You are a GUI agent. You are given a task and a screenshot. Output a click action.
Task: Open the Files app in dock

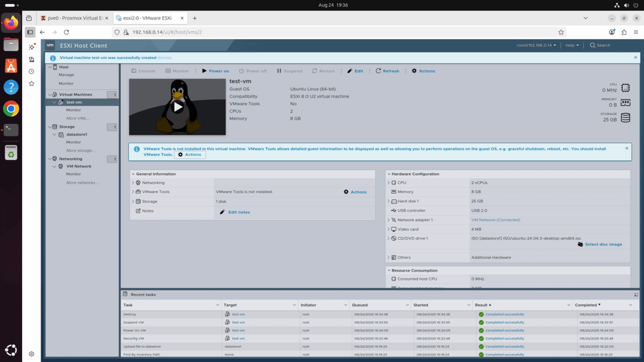point(11,44)
